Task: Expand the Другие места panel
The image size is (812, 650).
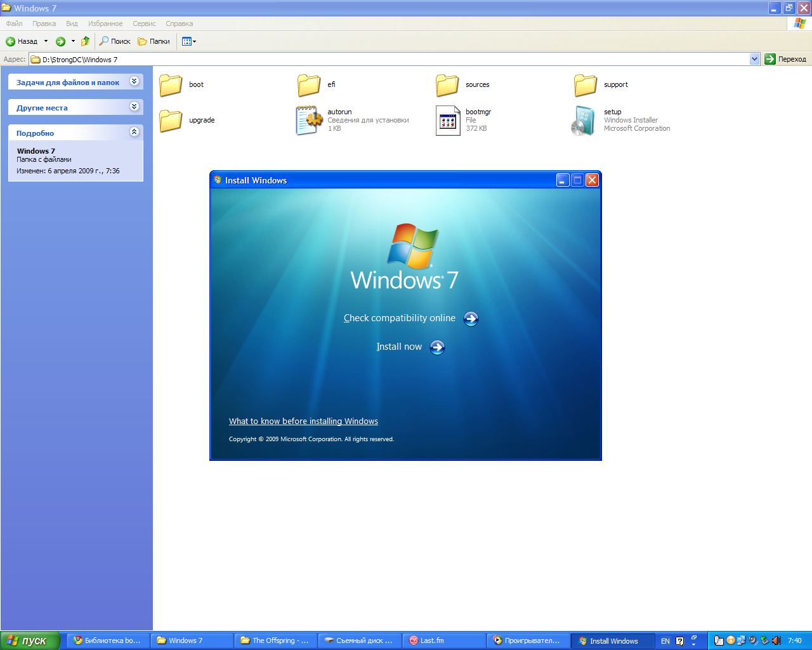Action: click(x=134, y=107)
